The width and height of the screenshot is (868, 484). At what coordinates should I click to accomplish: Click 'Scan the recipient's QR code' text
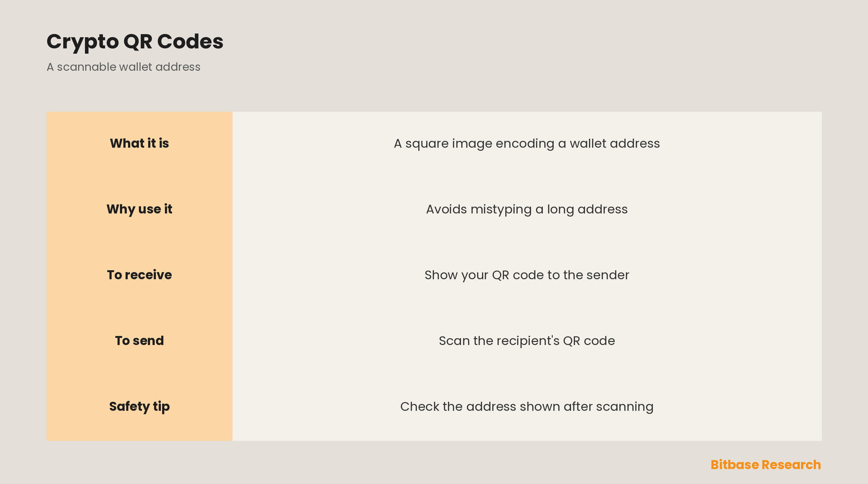click(x=527, y=341)
